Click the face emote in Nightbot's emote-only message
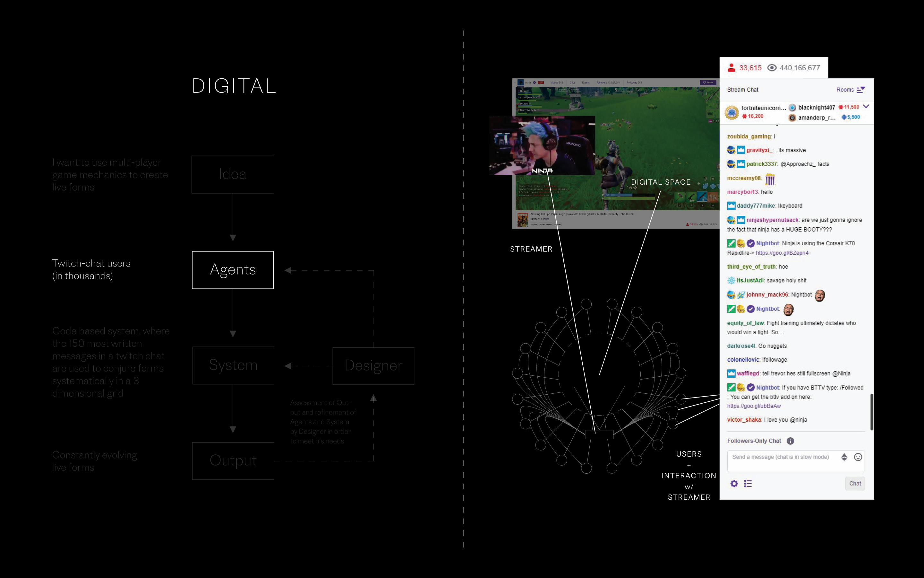Viewport: 924px width, 578px height. pyautogui.click(x=789, y=309)
